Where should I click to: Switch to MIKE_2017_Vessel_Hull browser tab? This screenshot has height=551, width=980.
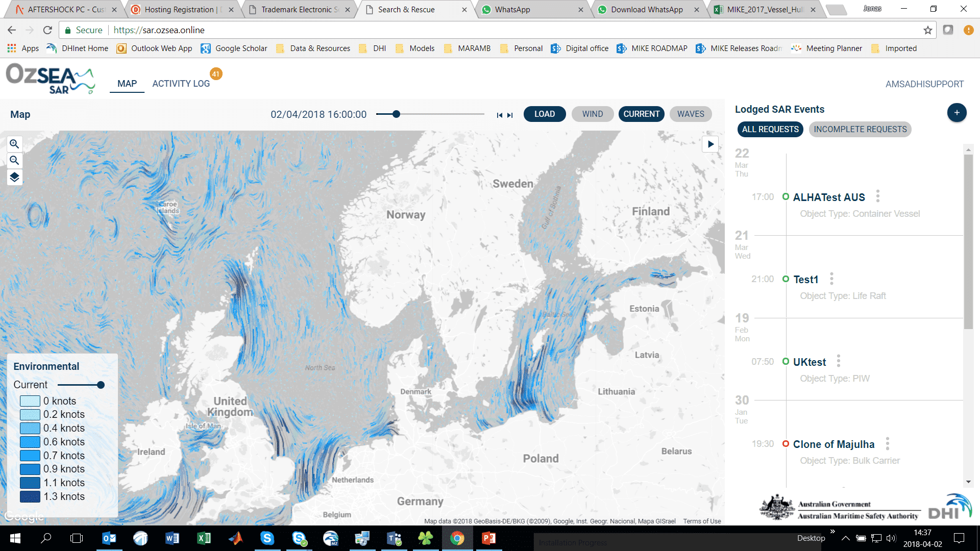766,10
